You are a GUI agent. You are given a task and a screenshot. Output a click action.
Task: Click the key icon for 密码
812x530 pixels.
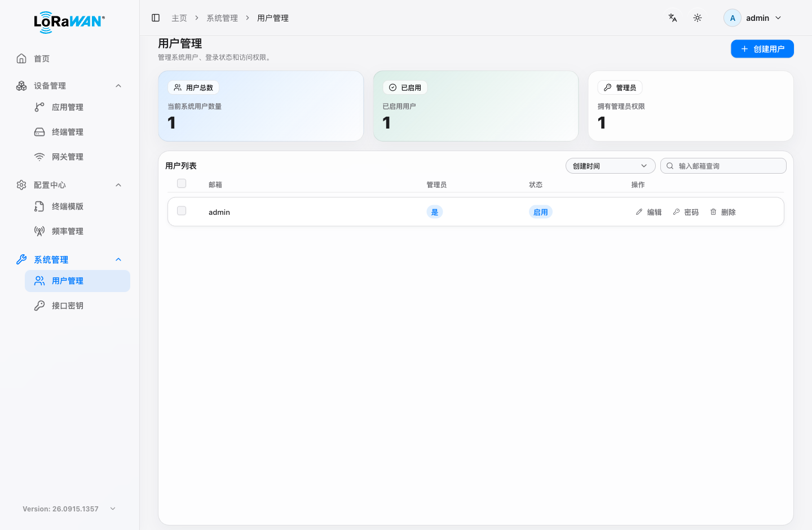[676, 212]
